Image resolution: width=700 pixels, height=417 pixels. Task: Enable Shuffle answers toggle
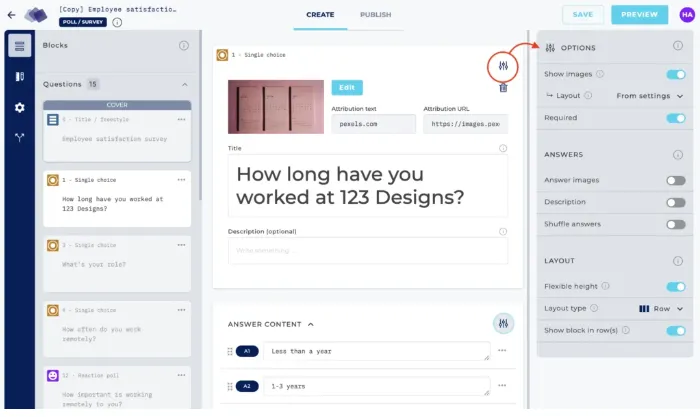point(676,224)
